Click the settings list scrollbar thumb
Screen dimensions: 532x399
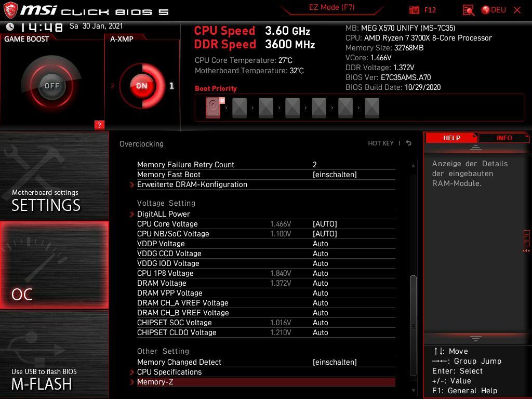[x=413, y=326]
